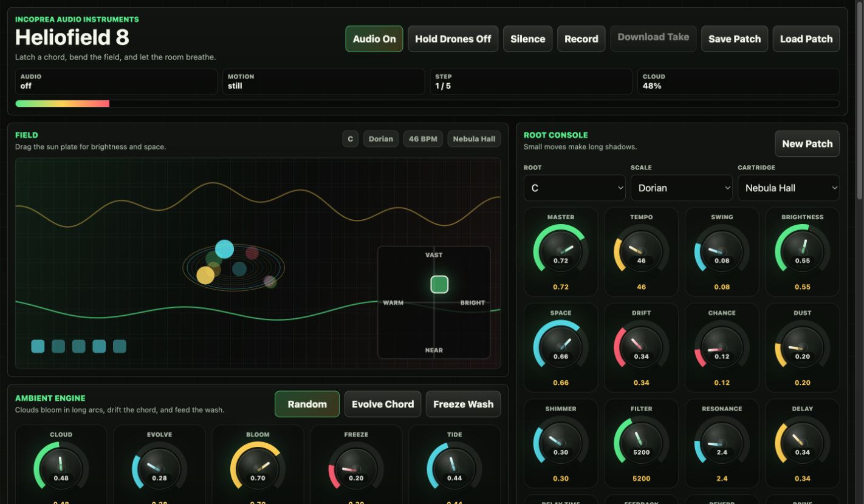Save the current patch
This screenshot has height=504, width=864.
tap(735, 39)
